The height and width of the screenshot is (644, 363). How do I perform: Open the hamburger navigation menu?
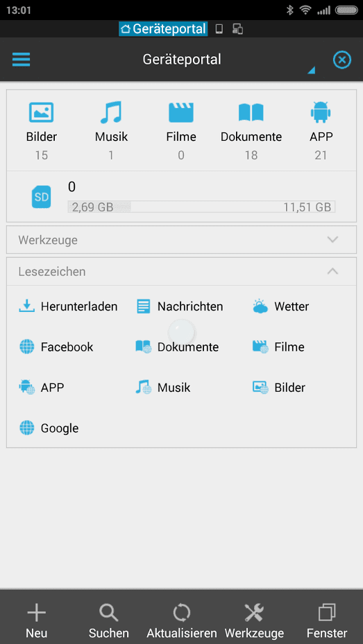coord(22,60)
